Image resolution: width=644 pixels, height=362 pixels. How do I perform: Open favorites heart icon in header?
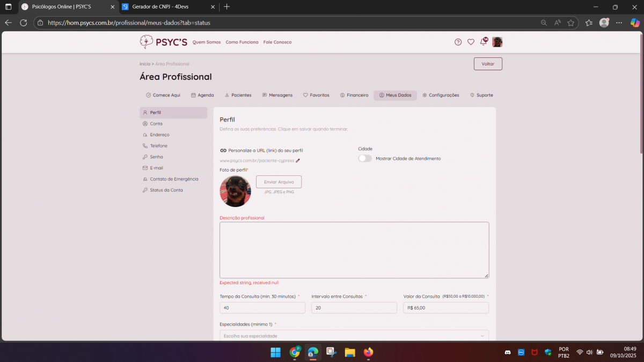[x=471, y=42]
